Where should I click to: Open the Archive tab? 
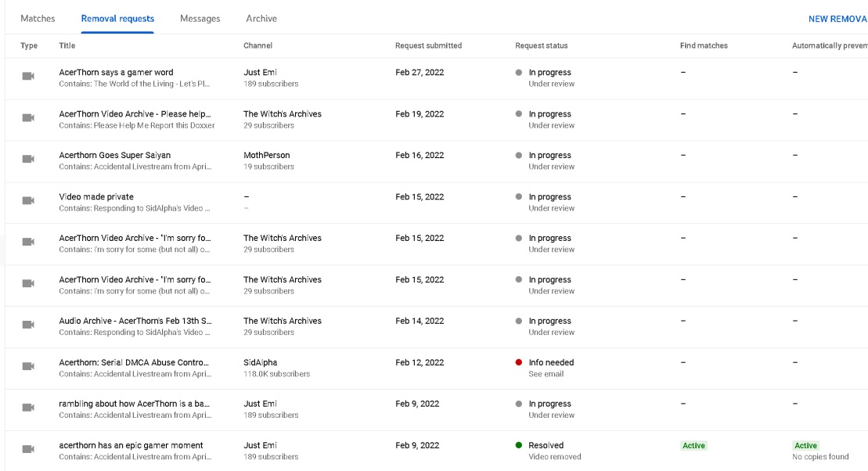(x=261, y=18)
